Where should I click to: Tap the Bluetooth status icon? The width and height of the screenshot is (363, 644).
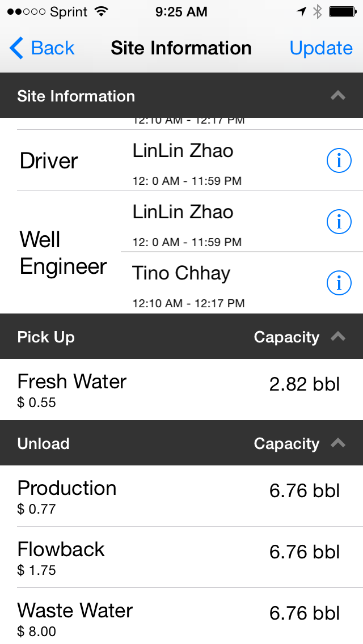[318, 11]
